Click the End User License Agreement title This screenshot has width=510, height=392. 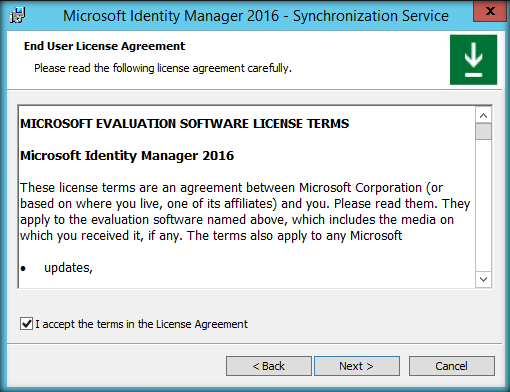coord(104,46)
